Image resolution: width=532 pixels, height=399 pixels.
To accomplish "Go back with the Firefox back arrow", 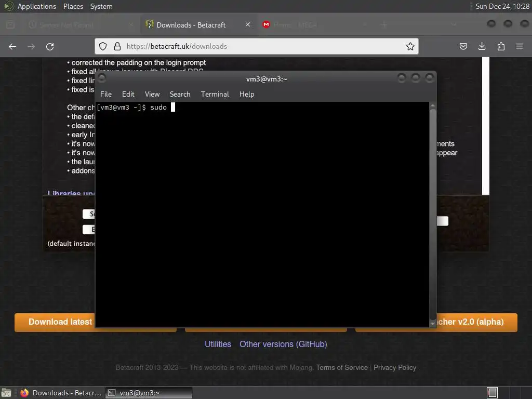I will coord(12,46).
